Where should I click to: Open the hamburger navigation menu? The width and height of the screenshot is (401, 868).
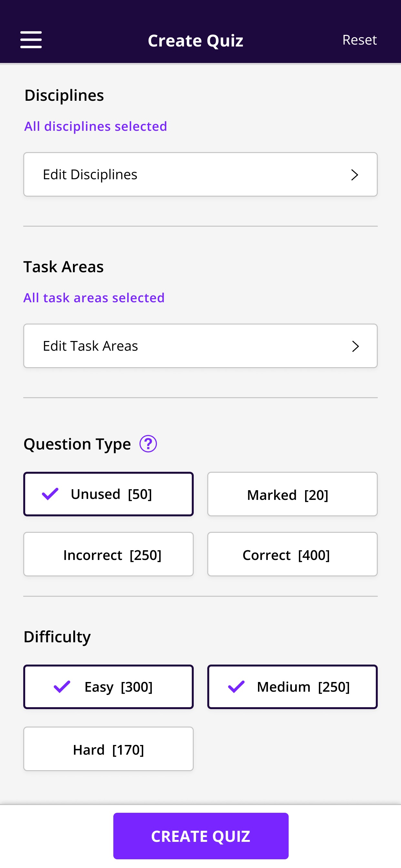(x=31, y=40)
